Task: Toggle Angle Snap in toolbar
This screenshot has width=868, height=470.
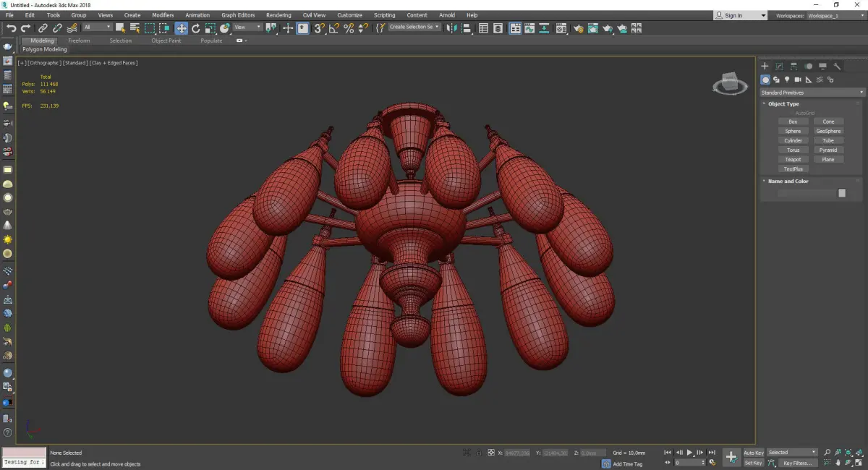Action: (333, 28)
